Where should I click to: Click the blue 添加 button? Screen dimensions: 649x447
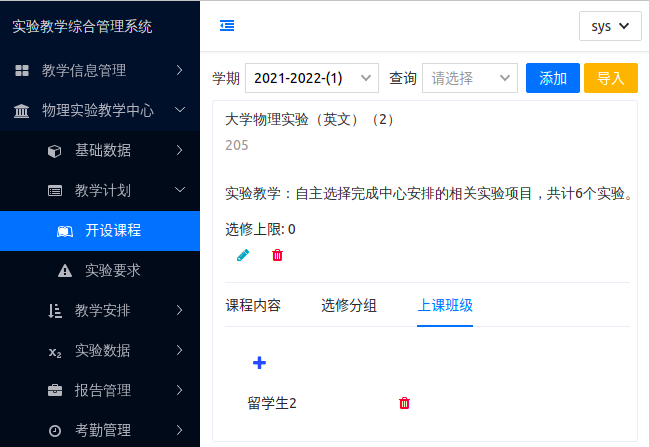pyautogui.click(x=552, y=78)
